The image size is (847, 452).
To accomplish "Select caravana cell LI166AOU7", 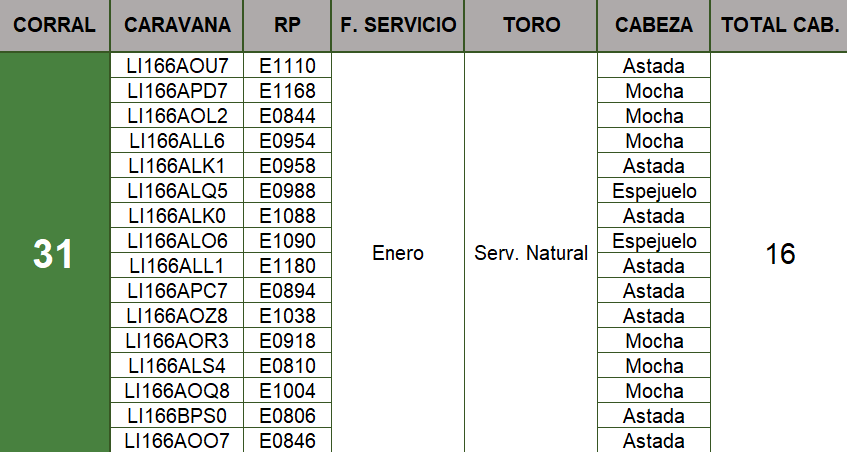I will pyautogui.click(x=178, y=66).
